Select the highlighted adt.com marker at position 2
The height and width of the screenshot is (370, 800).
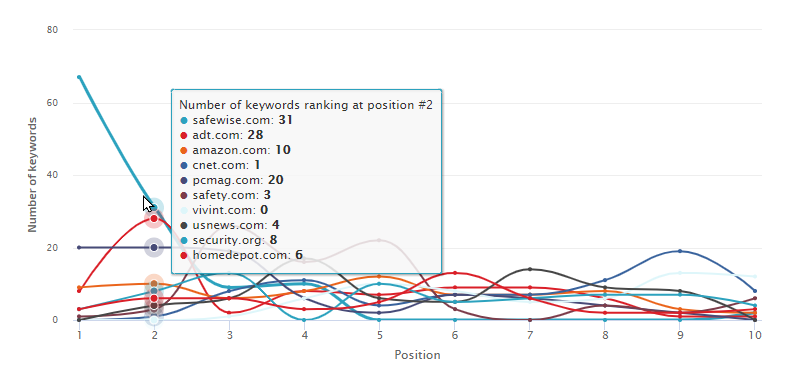coord(154,218)
